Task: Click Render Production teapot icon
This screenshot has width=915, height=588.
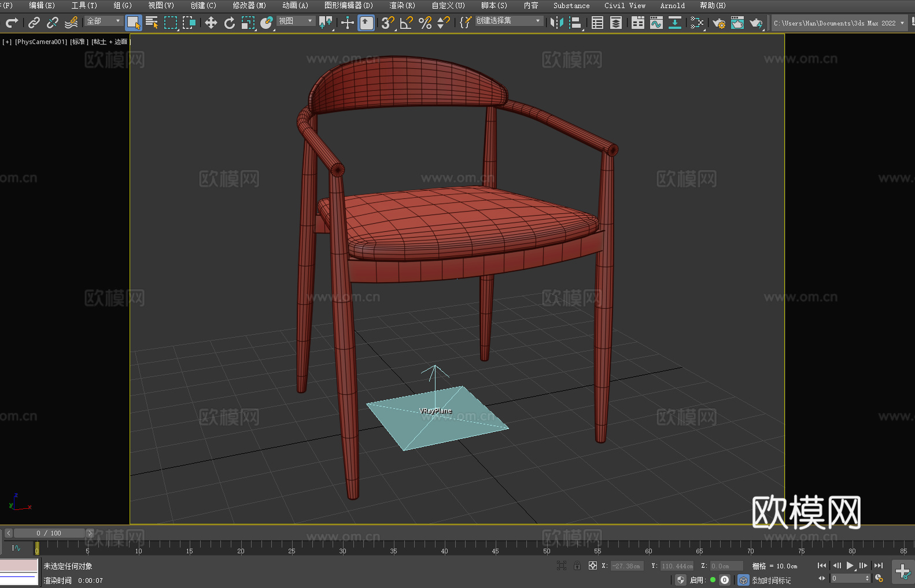Action: pos(756,23)
